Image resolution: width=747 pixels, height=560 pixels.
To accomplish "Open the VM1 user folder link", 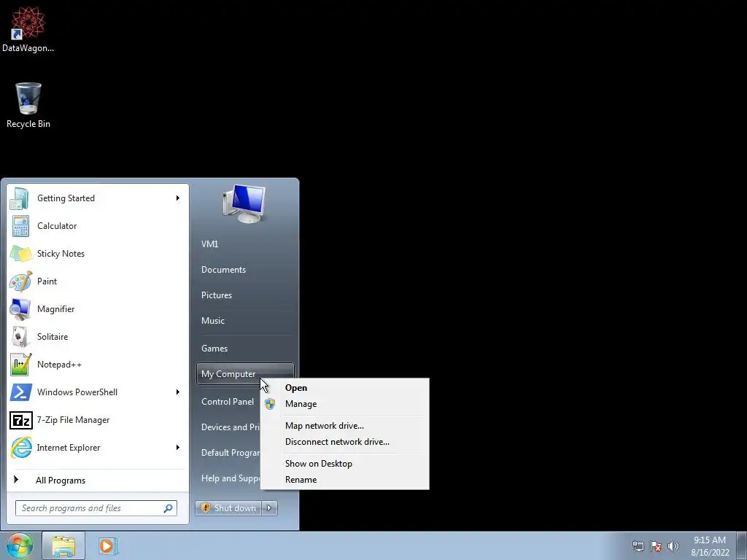I will (x=209, y=244).
